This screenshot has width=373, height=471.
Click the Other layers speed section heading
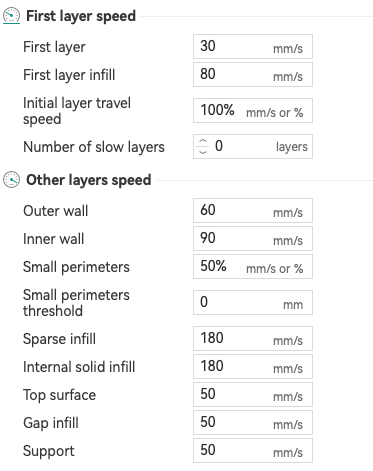[x=89, y=180]
